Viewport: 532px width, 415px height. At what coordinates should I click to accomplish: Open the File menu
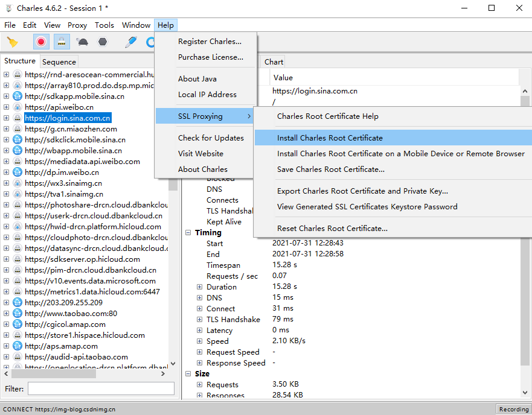point(10,25)
